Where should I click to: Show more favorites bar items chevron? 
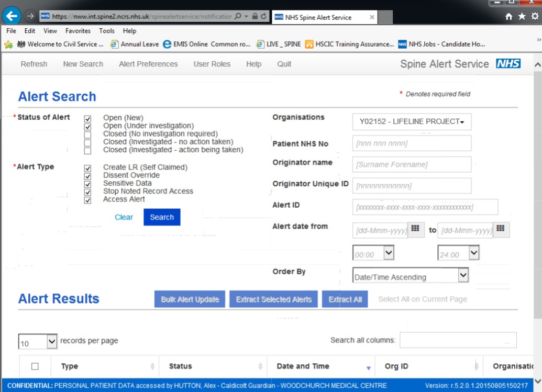(x=538, y=40)
